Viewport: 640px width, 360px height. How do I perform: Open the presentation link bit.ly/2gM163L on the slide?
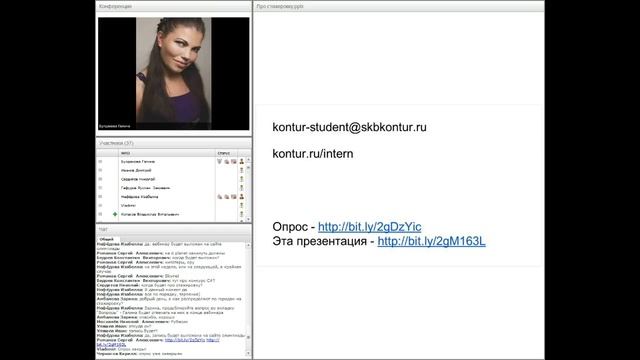click(431, 241)
